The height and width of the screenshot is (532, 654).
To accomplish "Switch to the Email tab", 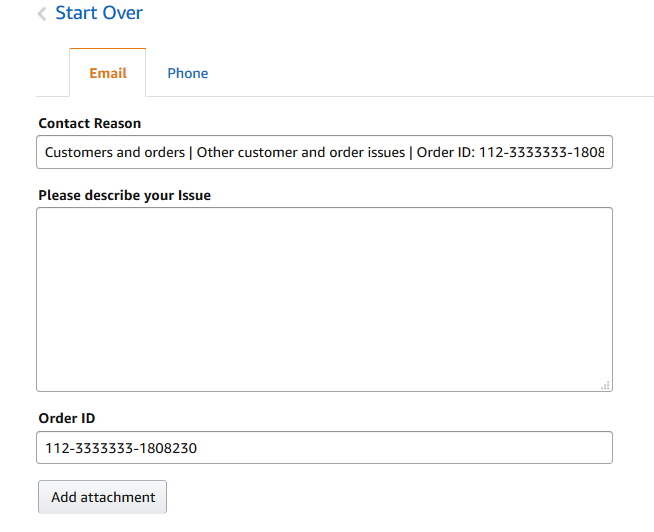I will coord(108,73).
